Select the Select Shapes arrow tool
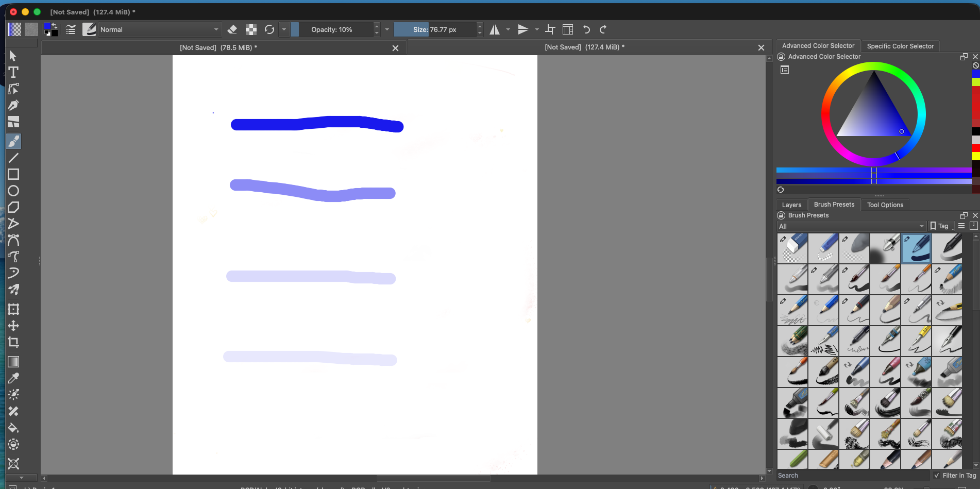The height and width of the screenshot is (489, 980). point(13,56)
